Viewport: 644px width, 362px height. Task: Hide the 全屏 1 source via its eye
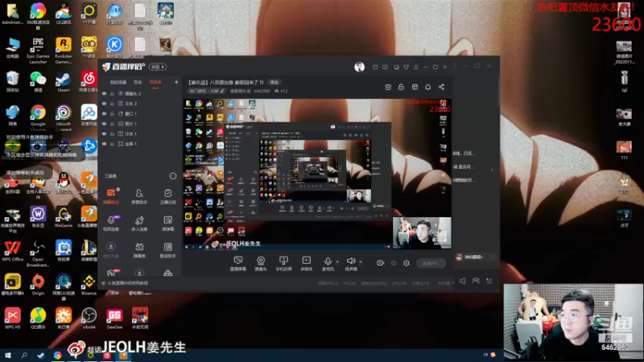coord(105,144)
